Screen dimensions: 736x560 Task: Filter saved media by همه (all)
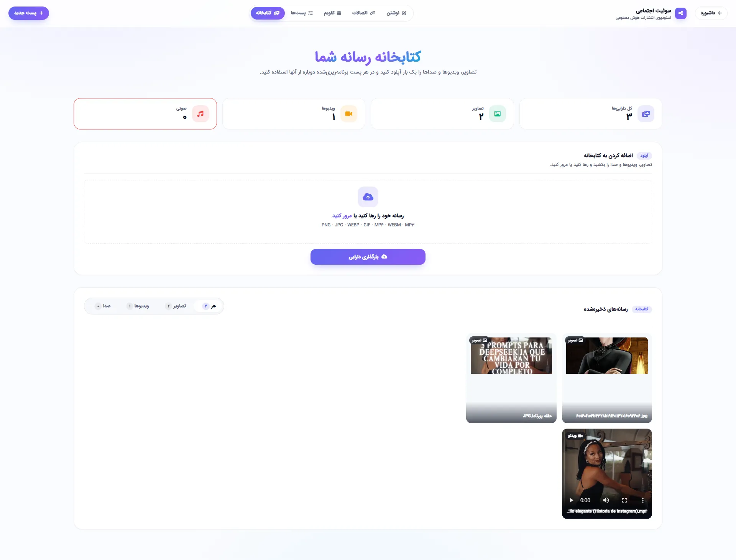pos(209,306)
